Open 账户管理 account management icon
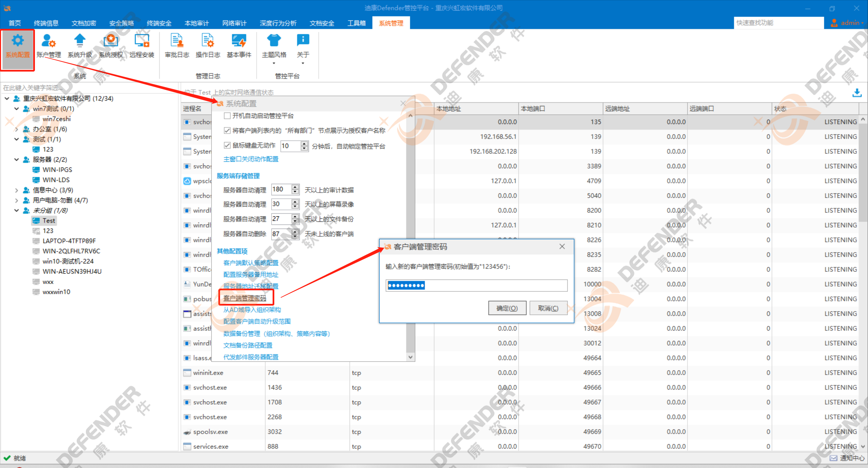868x468 pixels. click(48, 41)
